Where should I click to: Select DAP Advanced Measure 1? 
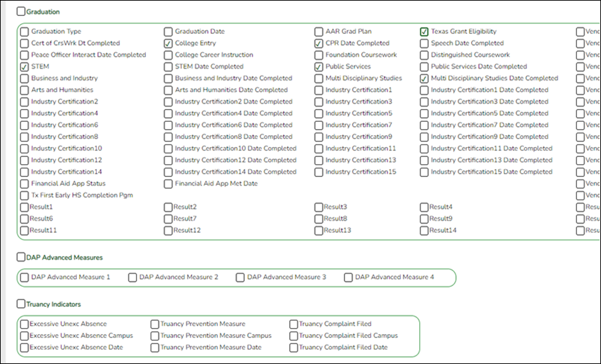25,277
